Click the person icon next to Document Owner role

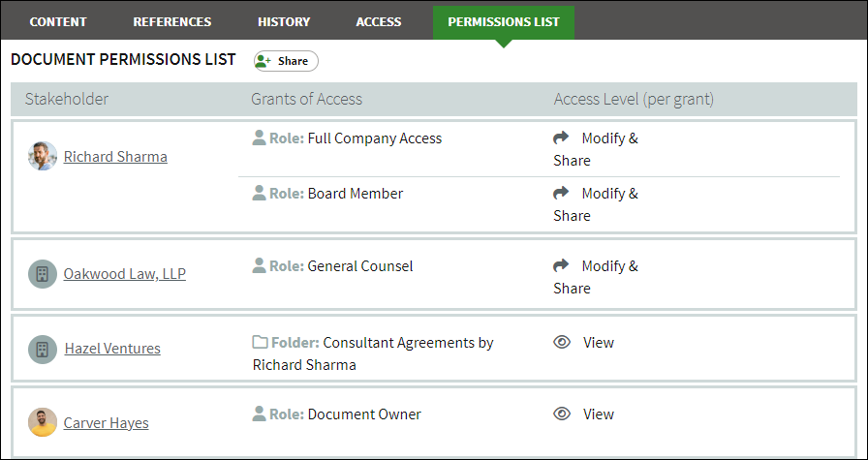click(259, 414)
